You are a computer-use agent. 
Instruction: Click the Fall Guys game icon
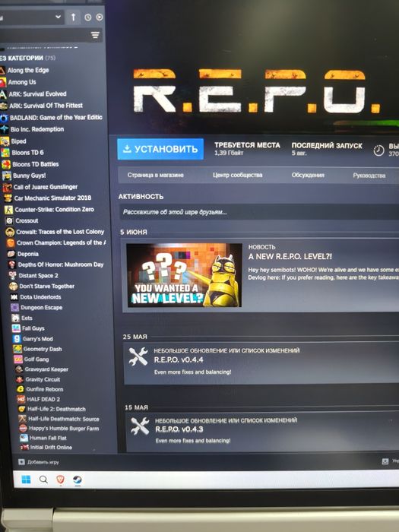[x=16, y=328]
